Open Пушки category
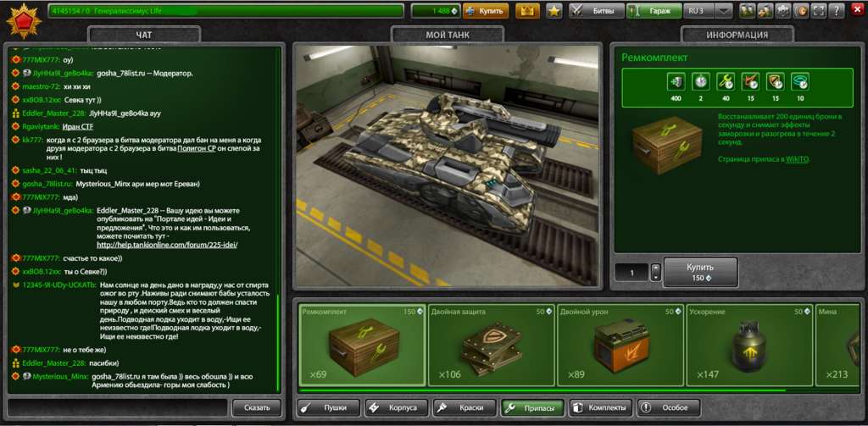The image size is (868, 426). pyautogui.click(x=329, y=408)
